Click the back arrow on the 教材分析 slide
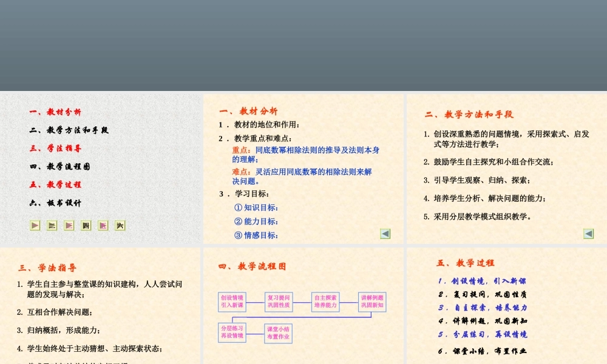 (x=385, y=233)
